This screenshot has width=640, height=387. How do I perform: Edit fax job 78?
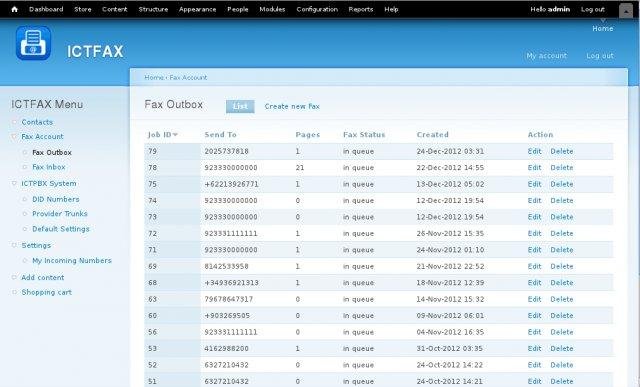[534, 168]
